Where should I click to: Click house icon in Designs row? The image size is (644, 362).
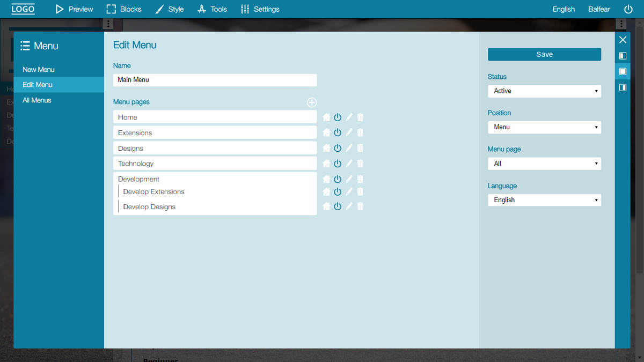coord(326,148)
